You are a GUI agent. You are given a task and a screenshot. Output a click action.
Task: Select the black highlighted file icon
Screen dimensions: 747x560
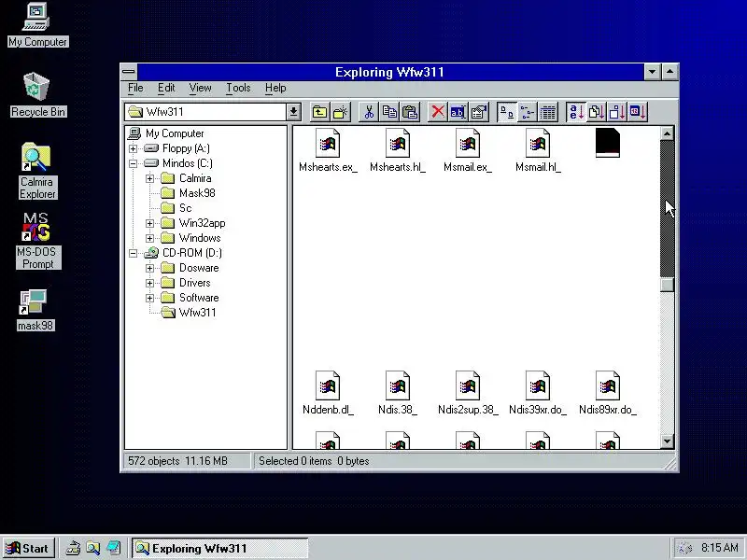(x=608, y=143)
